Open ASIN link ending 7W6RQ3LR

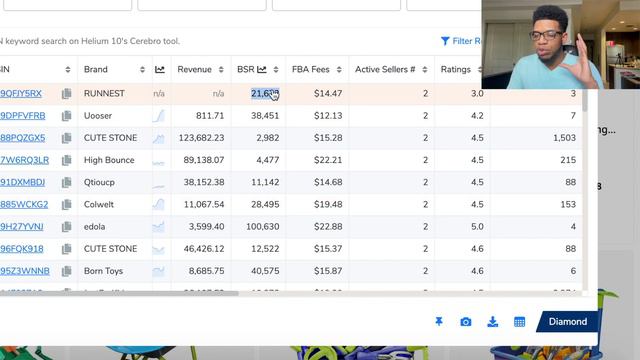(24, 160)
